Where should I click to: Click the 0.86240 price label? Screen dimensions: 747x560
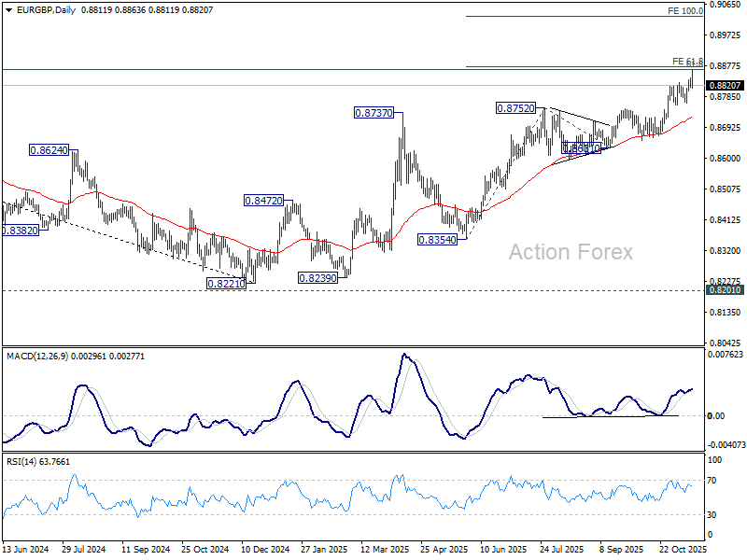(x=49, y=150)
